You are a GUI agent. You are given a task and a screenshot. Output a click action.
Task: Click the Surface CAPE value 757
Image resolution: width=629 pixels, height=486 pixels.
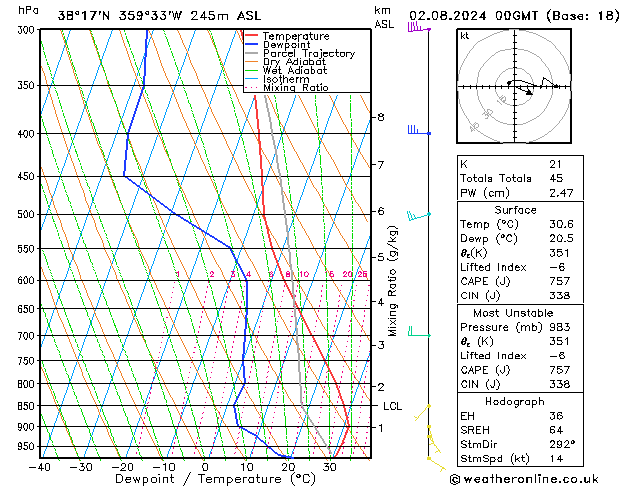pos(560,281)
